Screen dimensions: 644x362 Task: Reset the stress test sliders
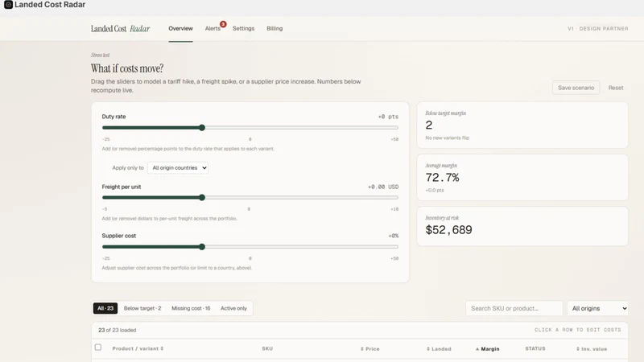click(x=616, y=88)
